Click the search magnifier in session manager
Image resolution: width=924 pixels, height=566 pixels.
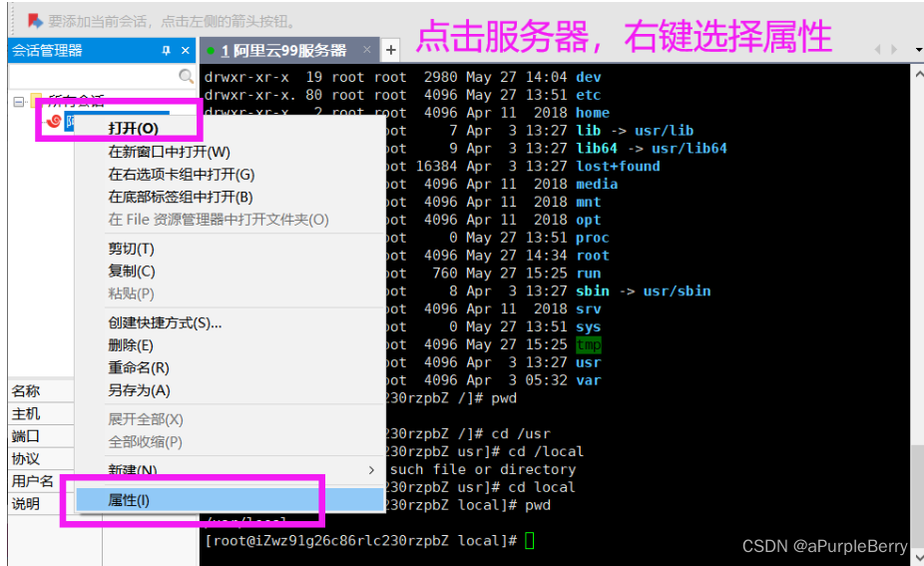[x=186, y=76]
